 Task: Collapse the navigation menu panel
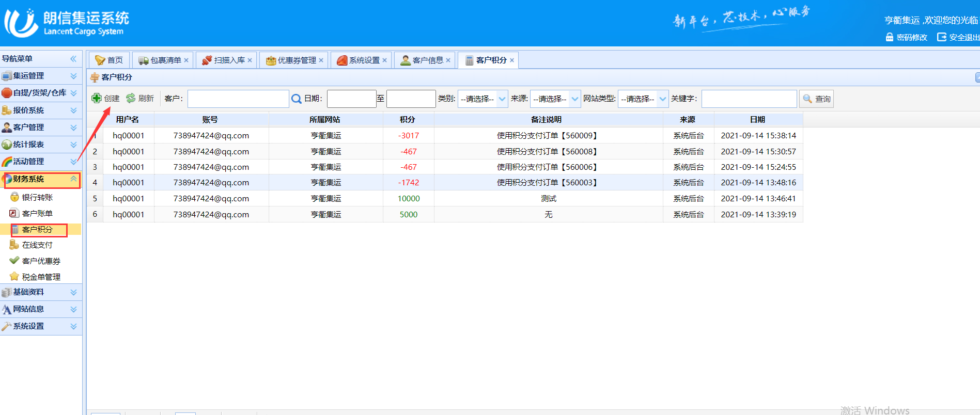73,59
